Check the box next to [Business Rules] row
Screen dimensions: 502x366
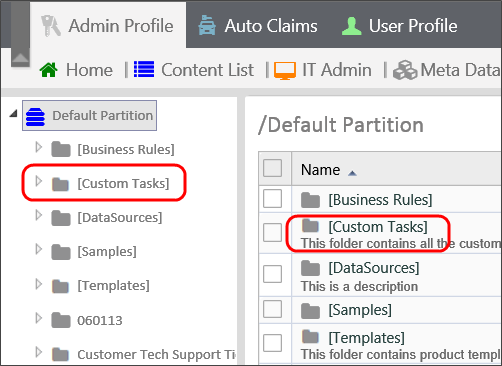272,199
